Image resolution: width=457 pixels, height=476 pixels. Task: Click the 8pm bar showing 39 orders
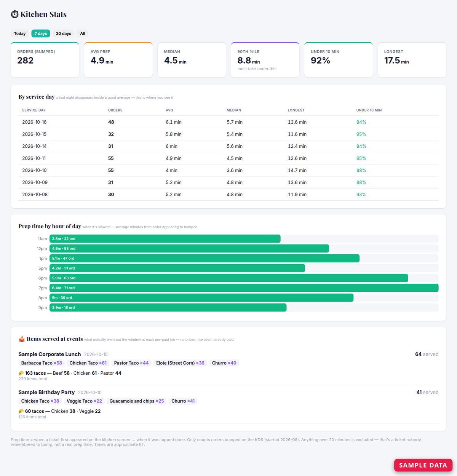click(201, 298)
